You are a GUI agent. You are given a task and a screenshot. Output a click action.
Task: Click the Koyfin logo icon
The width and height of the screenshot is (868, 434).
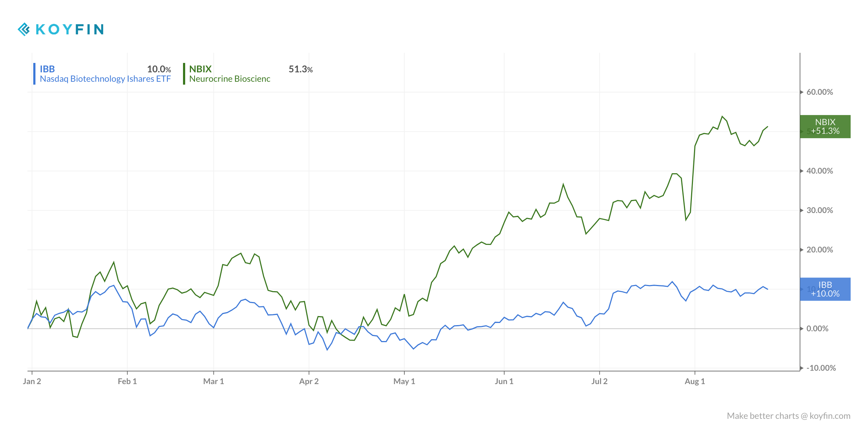point(24,29)
